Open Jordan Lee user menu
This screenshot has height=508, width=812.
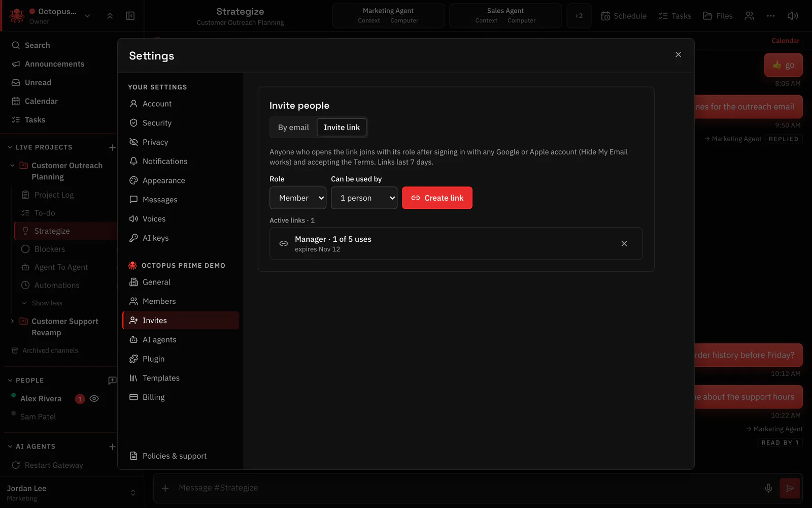(72, 493)
